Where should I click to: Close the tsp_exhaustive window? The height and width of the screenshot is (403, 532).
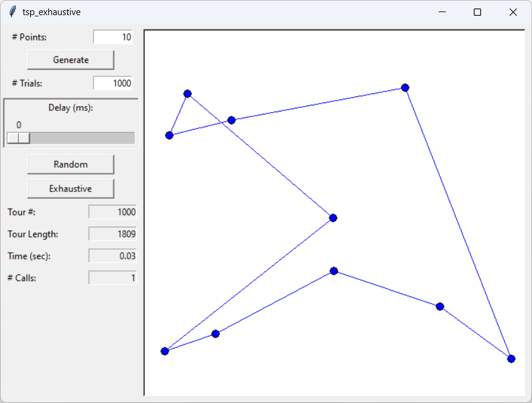pos(513,12)
